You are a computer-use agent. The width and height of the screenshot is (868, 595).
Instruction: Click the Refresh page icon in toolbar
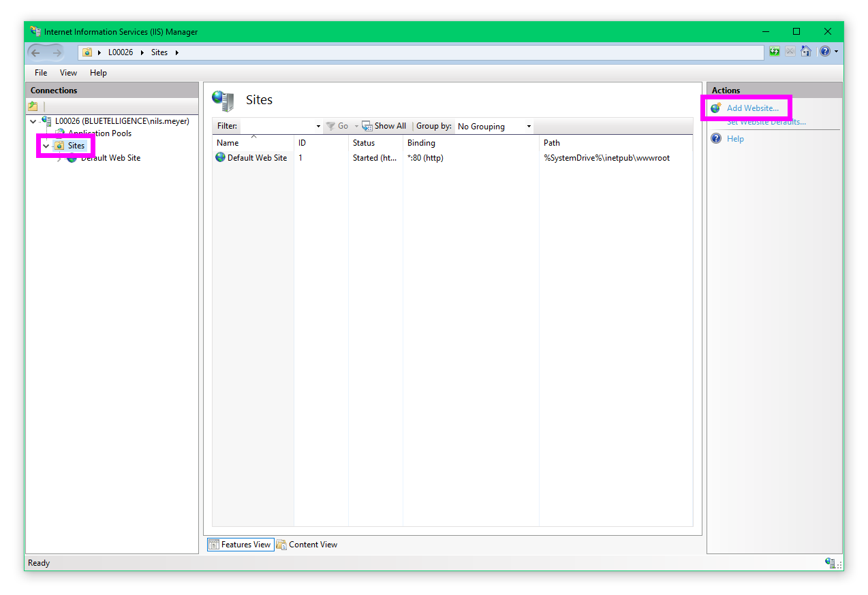click(775, 51)
